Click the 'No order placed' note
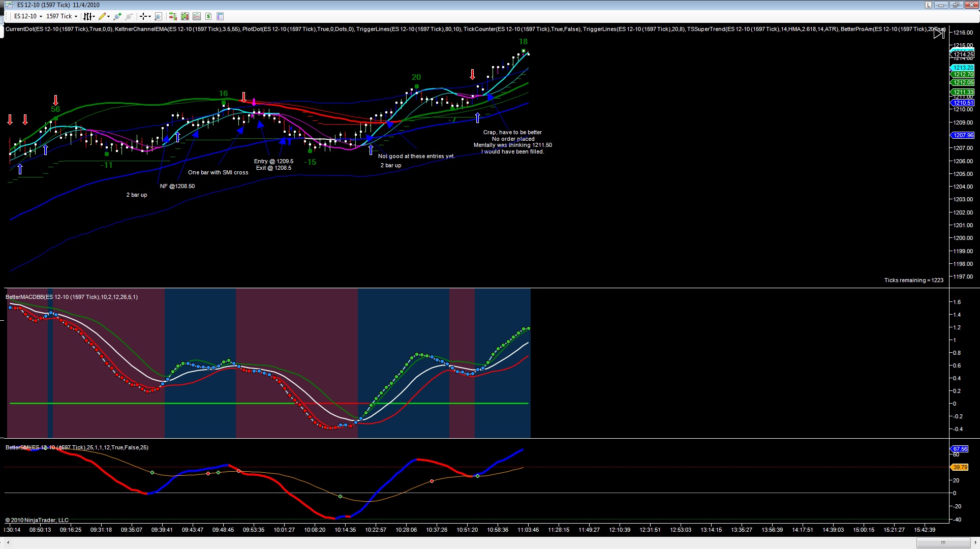Viewport: 980px width, 549px height. click(x=513, y=139)
